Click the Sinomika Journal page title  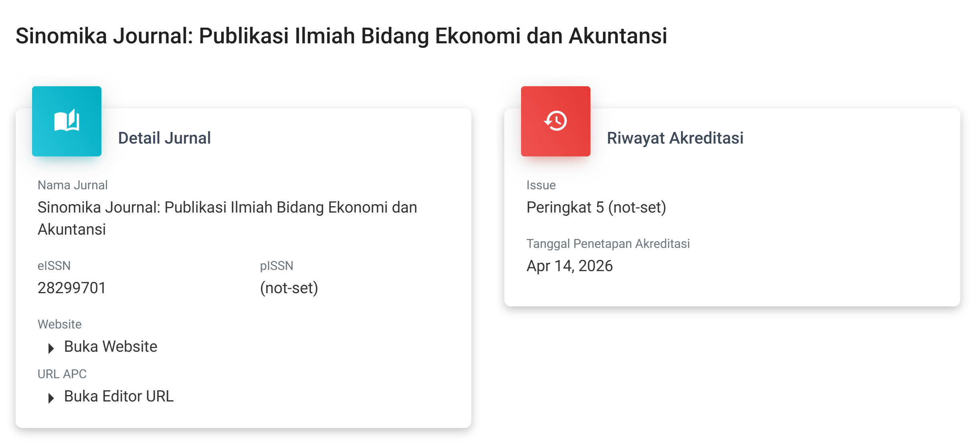(341, 36)
